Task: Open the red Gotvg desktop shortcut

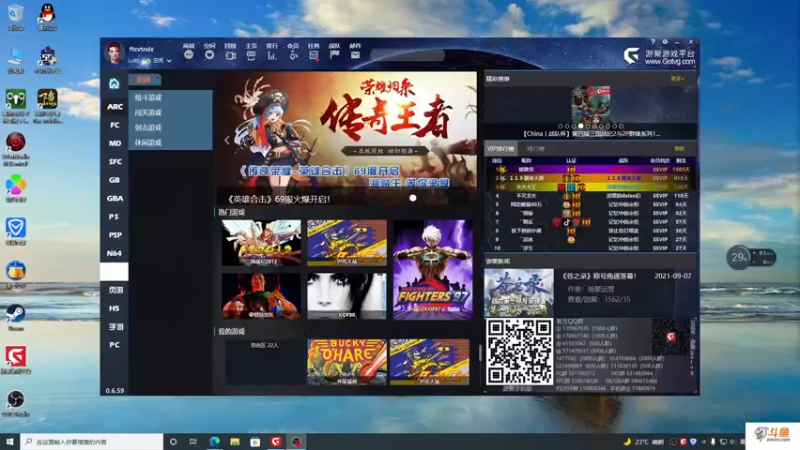Action: pyautogui.click(x=16, y=360)
